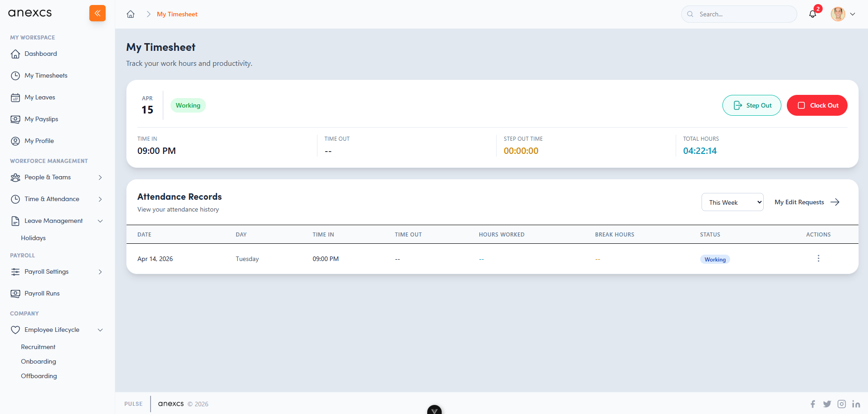
Task: Click the green Working status badge
Action: pos(188,105)
